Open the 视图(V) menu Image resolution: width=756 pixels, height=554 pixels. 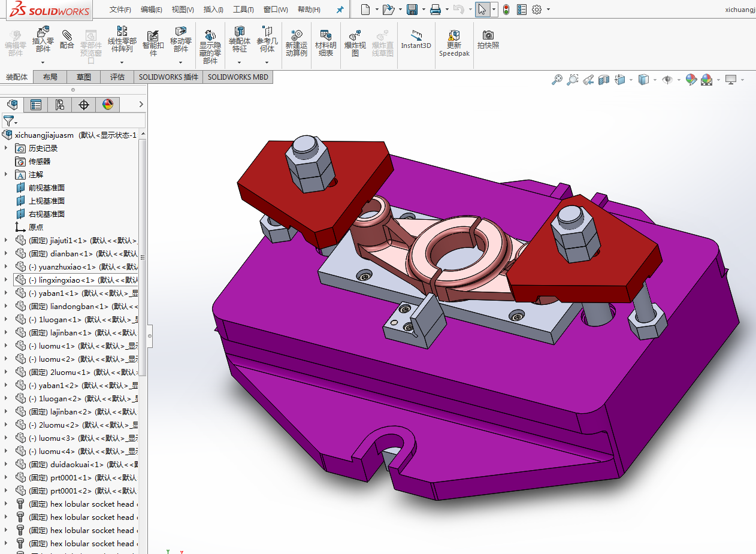point(183,10)
